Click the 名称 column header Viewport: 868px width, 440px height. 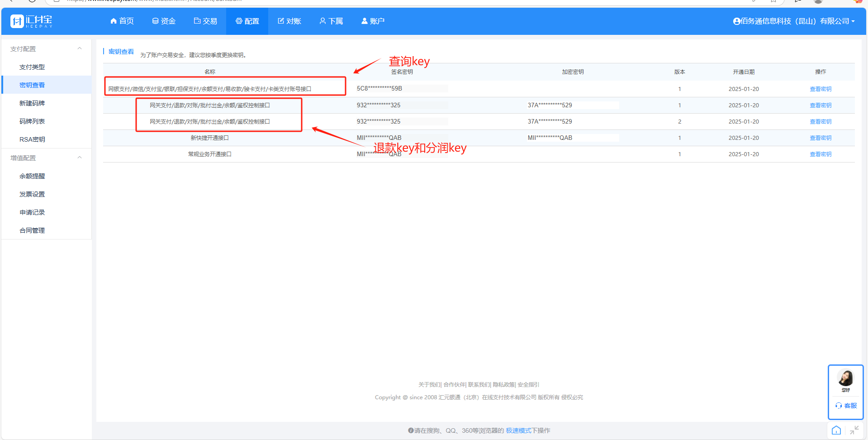point(210,72)
